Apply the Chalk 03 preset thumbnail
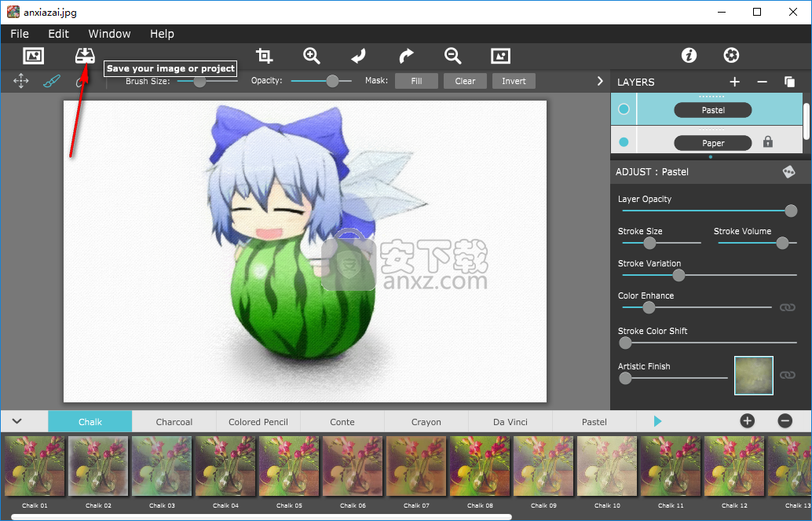The width and height of the screenshot is (812, 521). [162, 465]
